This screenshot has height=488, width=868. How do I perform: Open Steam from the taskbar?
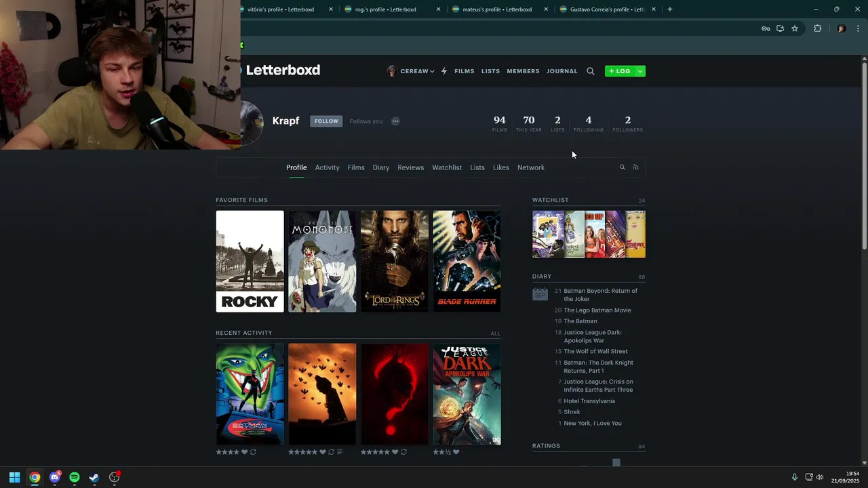(94, 477)
